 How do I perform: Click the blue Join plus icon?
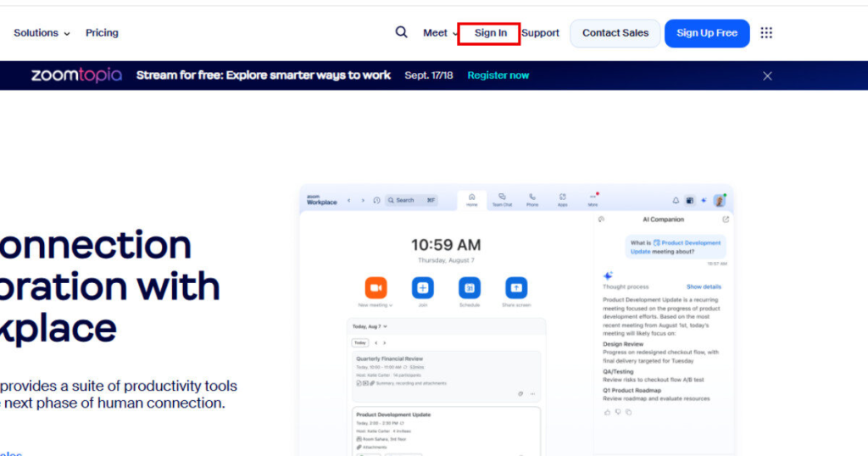tap(422, 288)
